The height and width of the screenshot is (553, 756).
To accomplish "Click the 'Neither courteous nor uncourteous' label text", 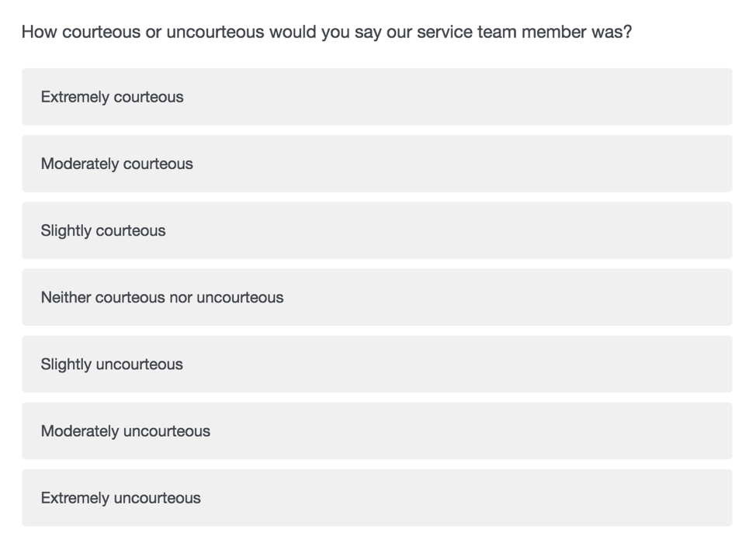I will pyautogui.click(x=162, y=297).
